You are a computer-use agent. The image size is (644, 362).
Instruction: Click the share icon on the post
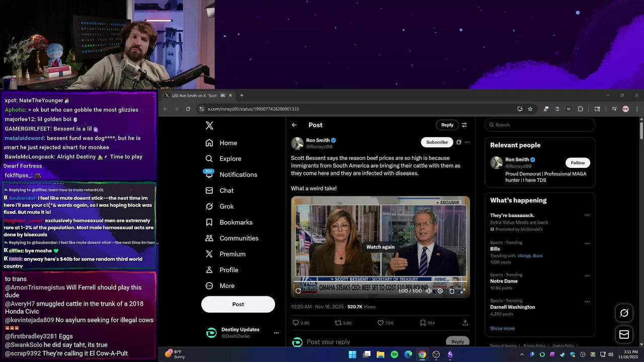(x=465, y=323)
